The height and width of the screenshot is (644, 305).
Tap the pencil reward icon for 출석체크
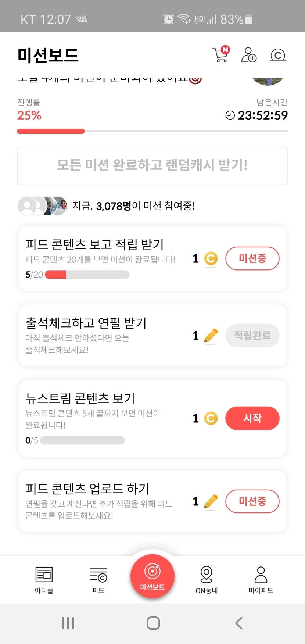click(211, 336)
